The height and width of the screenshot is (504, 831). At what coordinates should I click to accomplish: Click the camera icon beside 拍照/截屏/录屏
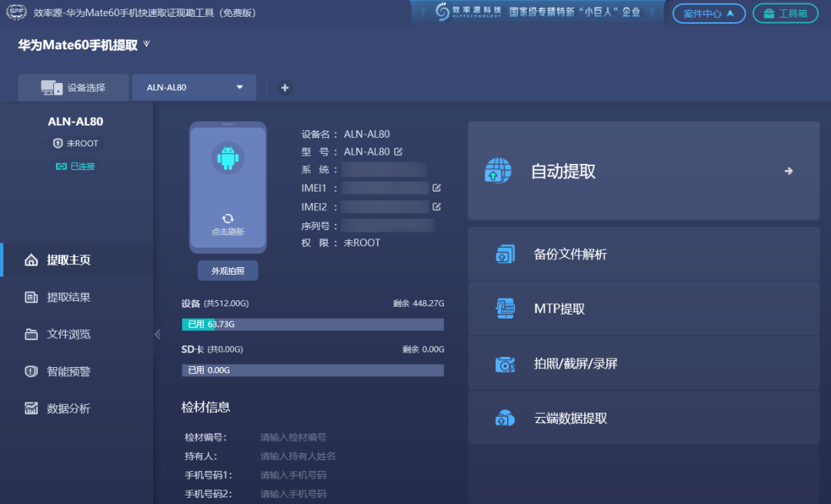pos(505,364)
